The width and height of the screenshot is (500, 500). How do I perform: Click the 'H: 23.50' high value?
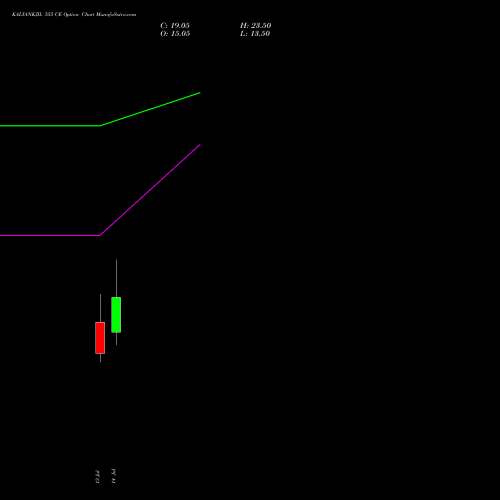point(255,26)
